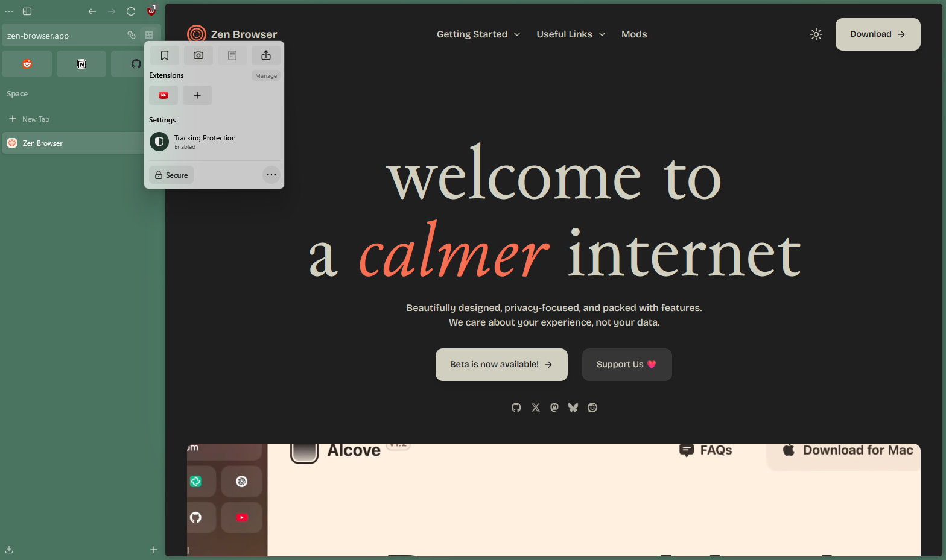Go back with the left arrow
The height and width of the screenshot is (560, 946).
92,11
